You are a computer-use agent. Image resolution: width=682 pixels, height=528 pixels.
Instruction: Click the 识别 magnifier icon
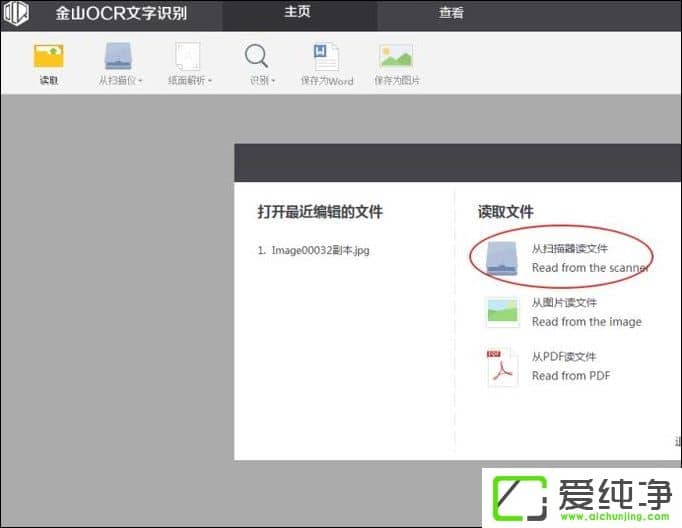point(256,56)
